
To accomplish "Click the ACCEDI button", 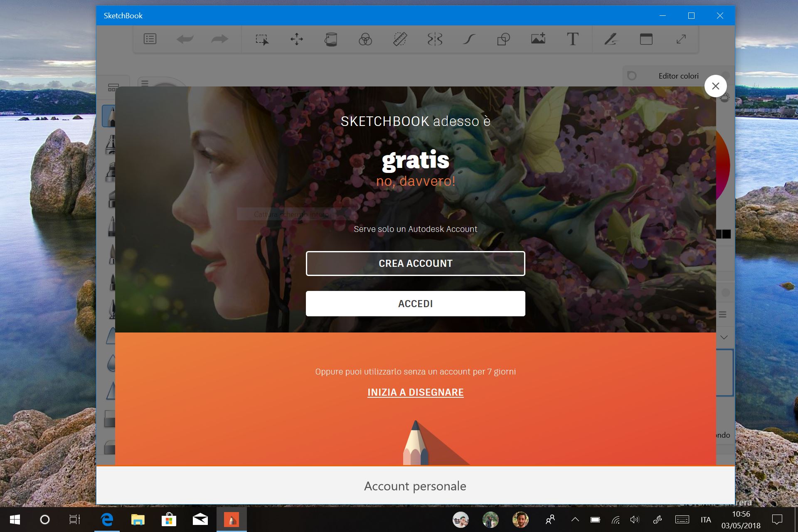I will pyautogui.click(x=416, y=304).
